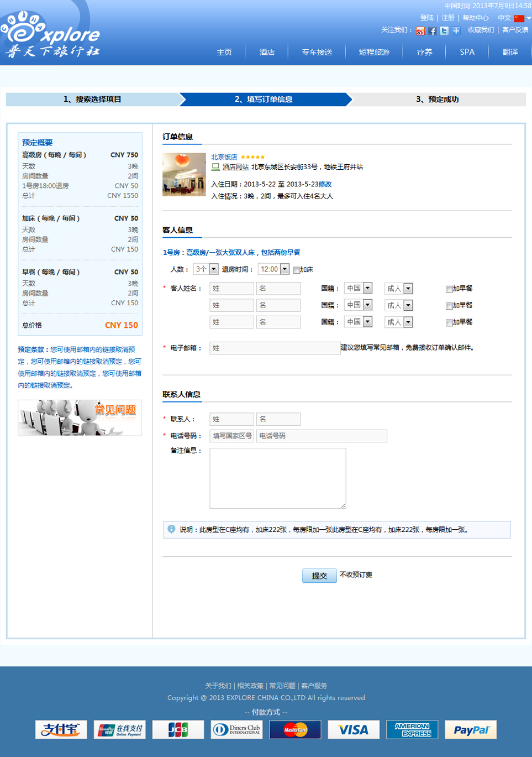
Task: Click the 客户反馈 link
Action: tap(515, 30)
